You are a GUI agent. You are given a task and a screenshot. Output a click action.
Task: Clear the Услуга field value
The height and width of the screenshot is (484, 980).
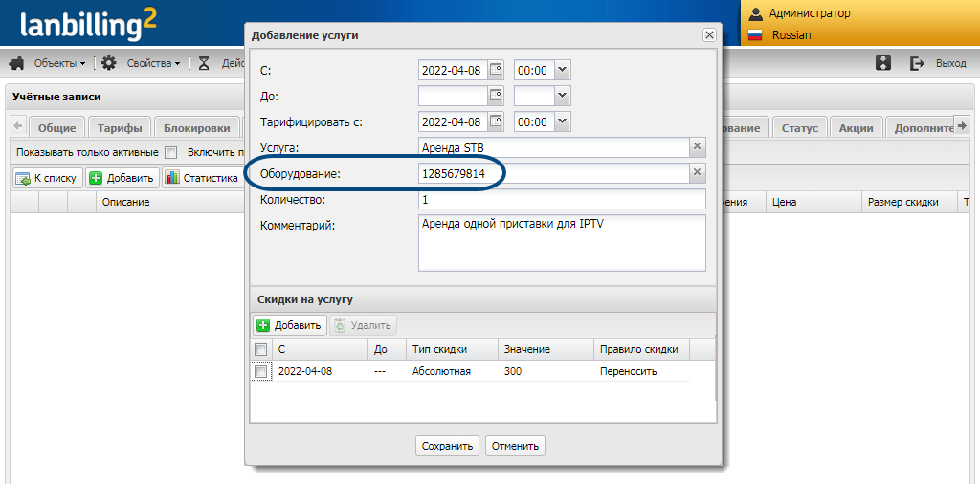click(x=697, y=147)
